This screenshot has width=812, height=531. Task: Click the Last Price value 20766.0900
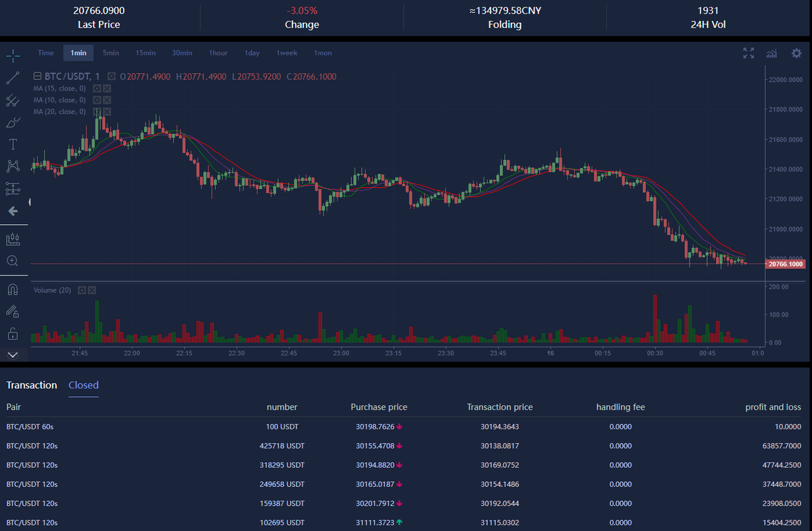tap(99, 11)
